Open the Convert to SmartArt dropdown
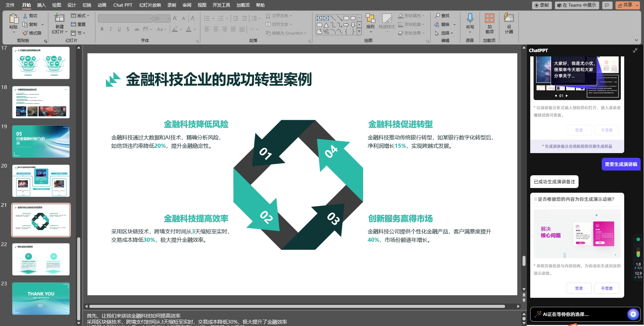Viewport: 644px width, 326px height. coord(286,33)
